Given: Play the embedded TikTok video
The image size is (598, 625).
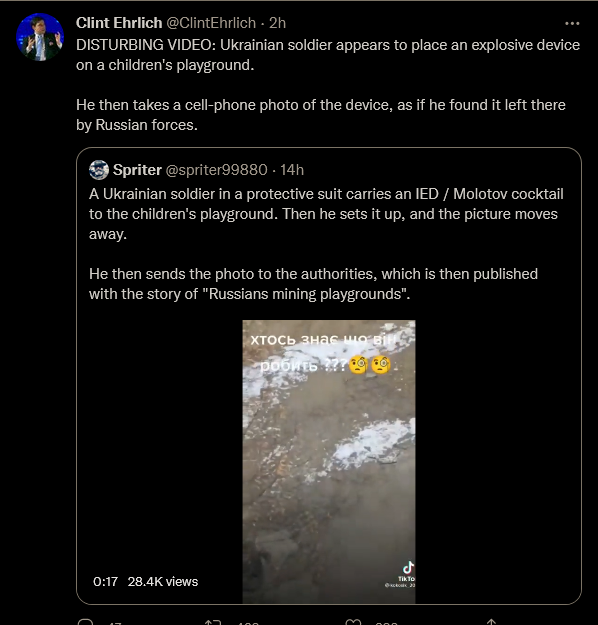Looking at the screenshot, I should tap(329, 462).
